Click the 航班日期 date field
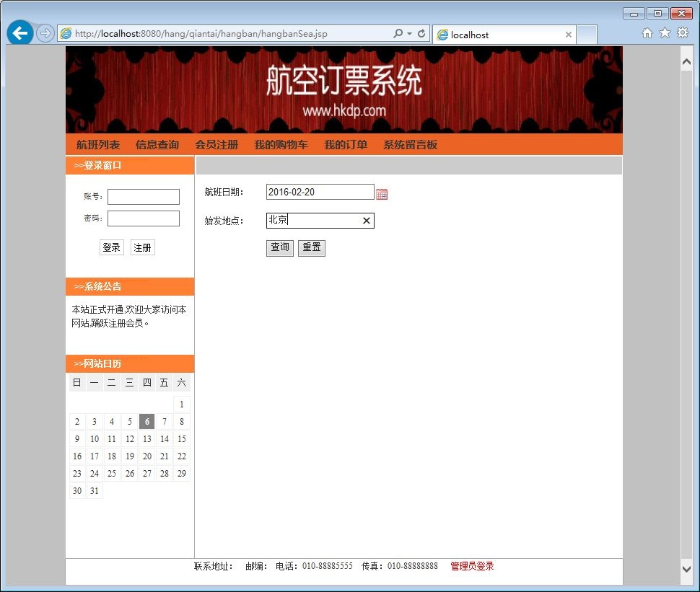Viewport: 700px width, 592px height. tap(320, 193)
